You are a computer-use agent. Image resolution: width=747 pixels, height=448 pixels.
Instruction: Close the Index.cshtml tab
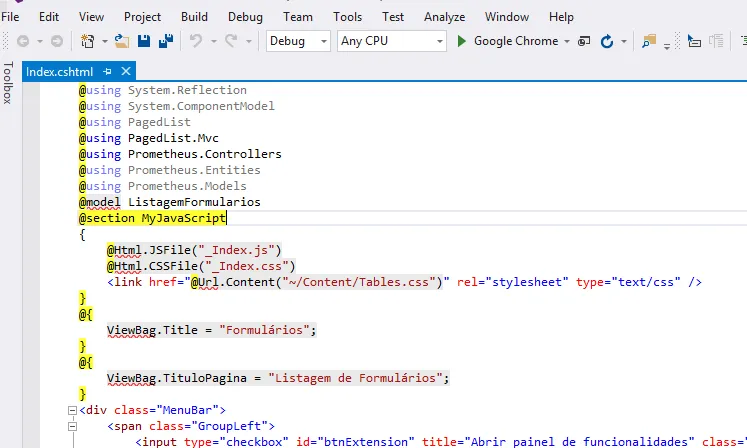point(126,71)
